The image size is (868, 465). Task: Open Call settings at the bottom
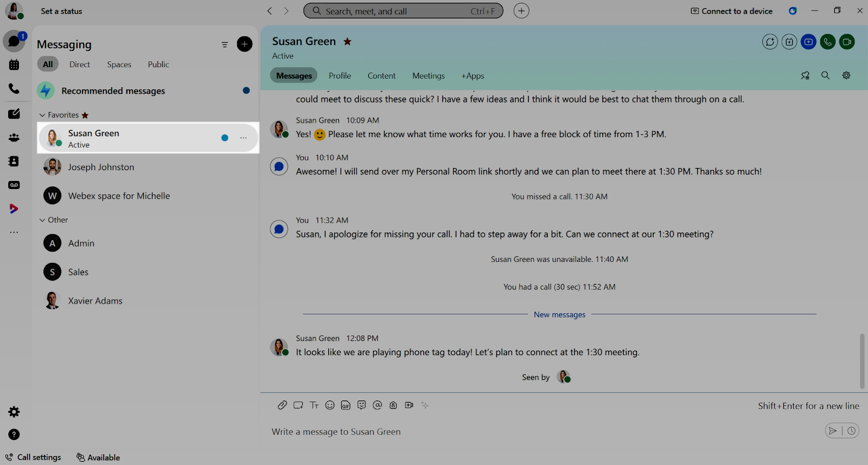(x=33, y=457)
